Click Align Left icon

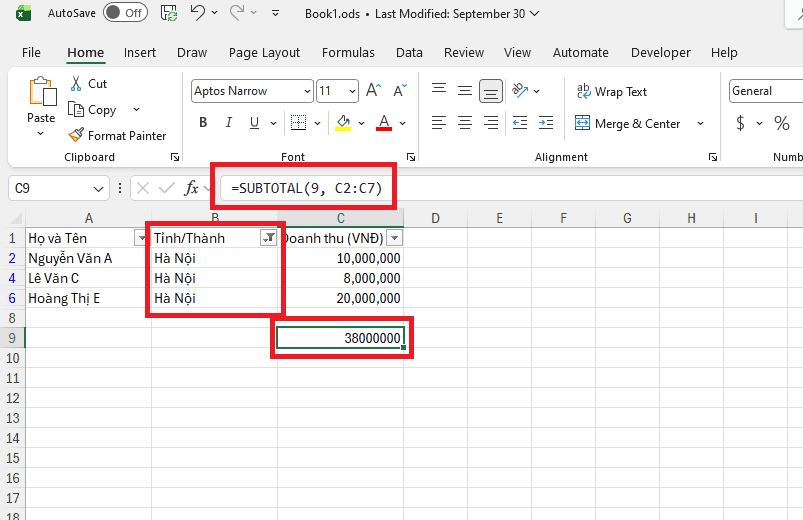click(x=439, y=122)
